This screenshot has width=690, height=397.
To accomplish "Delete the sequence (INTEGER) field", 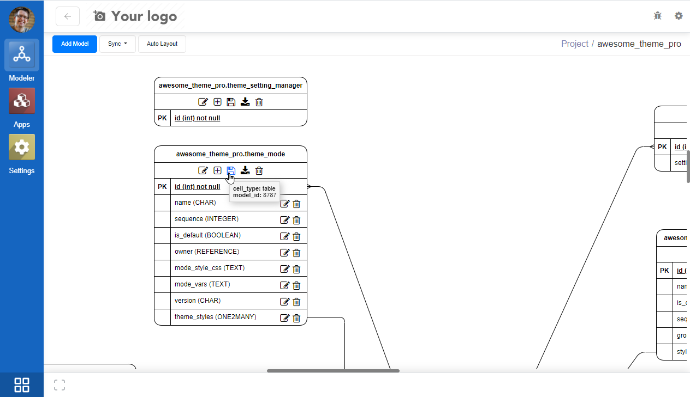I will pos(297,220).
